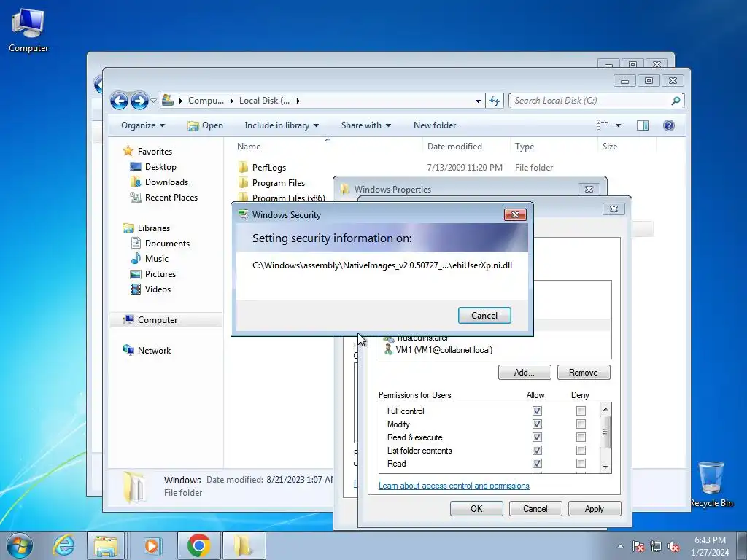Select Favorites in navigation pane
This screenshot has width=747, height=560.
[x=155, y=152]
